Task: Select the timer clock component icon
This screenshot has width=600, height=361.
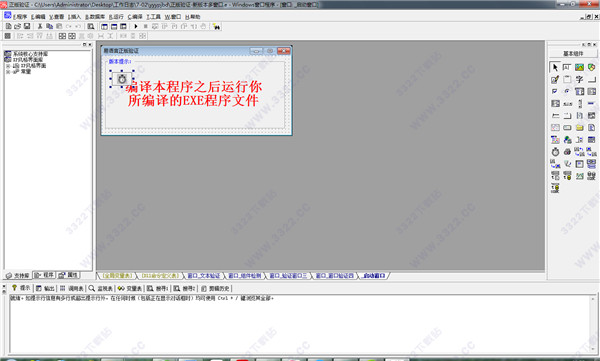Action: click(555, 152)
